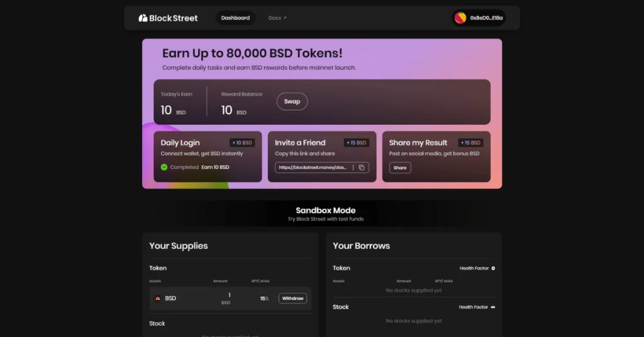Select the invite link field
The height and width of the screenshot is (337, 644).
click(322, 167)
